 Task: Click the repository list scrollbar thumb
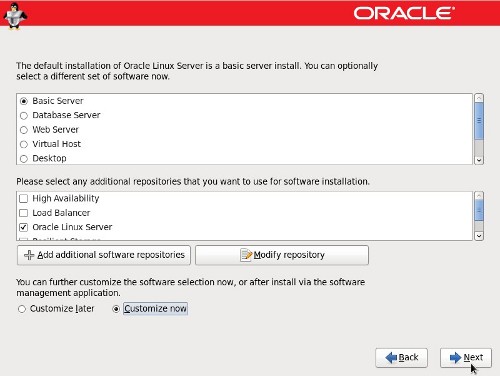tap(479, 210)
